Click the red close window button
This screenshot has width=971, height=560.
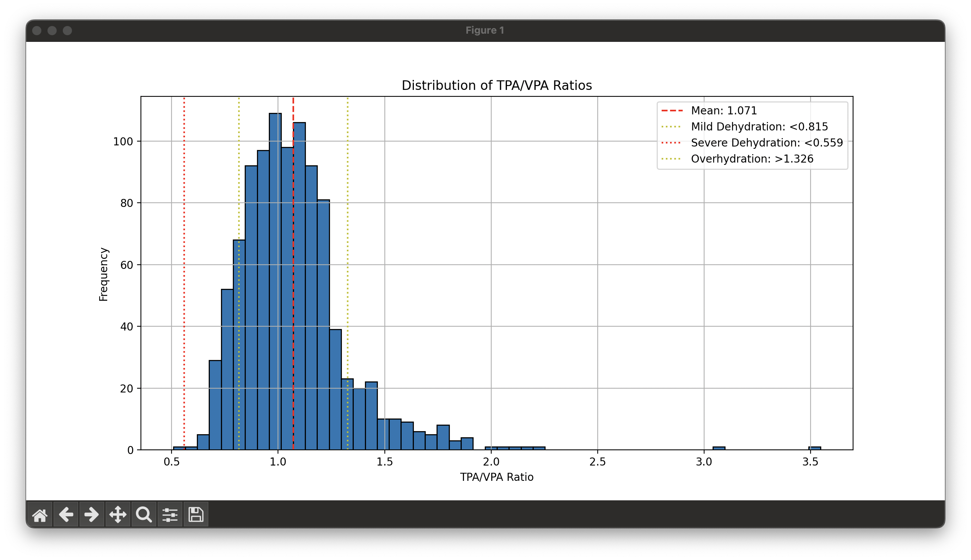click(x=37, y=30)
